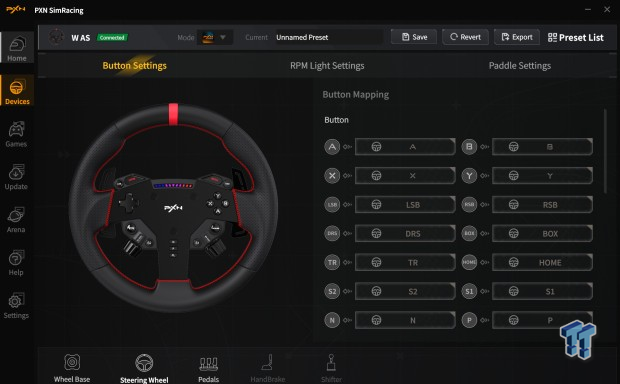Click the round X button icon
The height and width of the screenshot is (384, 620).
click(x=332, y=176)
